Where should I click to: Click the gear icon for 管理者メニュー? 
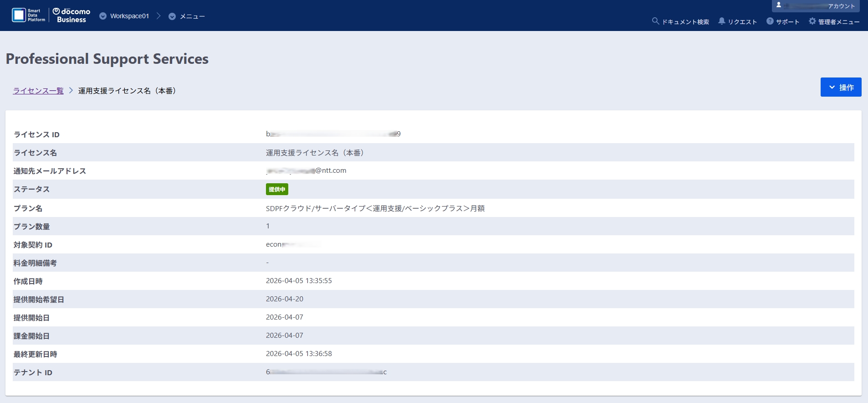812,21
